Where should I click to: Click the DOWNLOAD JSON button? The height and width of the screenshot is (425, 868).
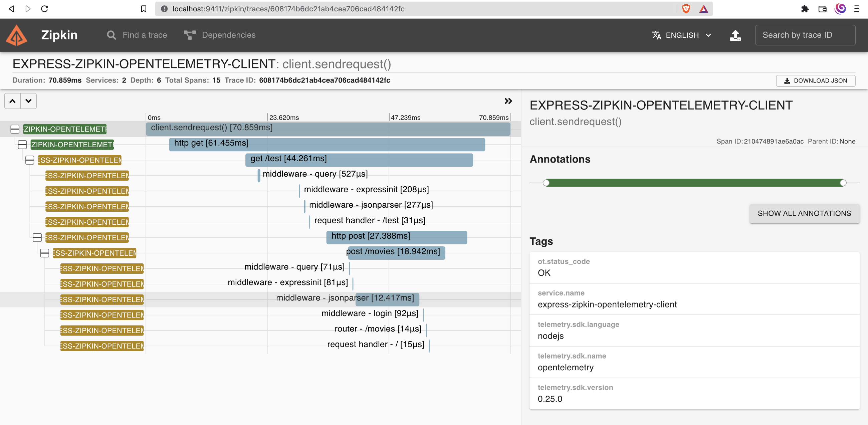pyautogui.click(x=816, y=80)
